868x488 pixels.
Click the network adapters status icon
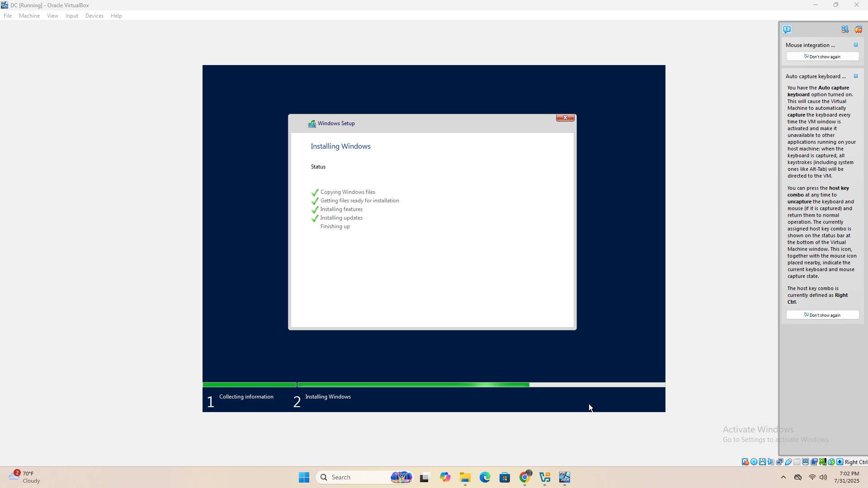[779, 462]
